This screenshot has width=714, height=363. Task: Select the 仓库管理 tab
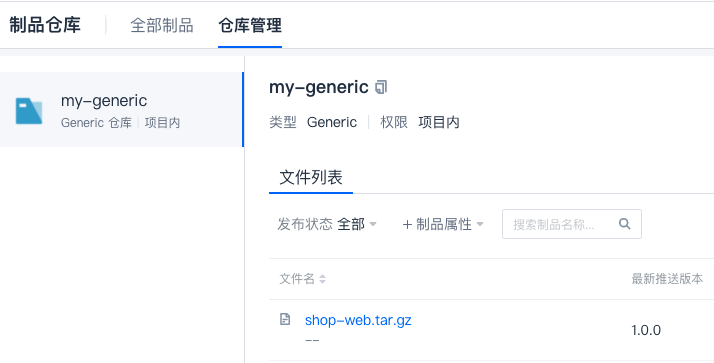(250, 25)
